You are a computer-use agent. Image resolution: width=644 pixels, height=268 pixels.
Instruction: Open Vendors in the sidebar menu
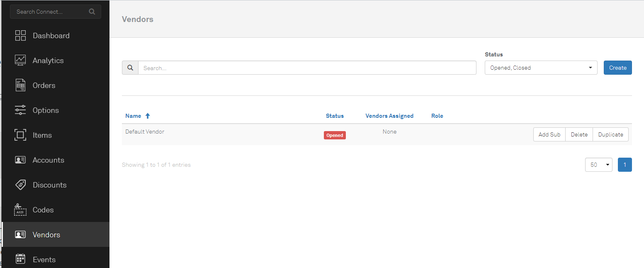[x=46, y=235]
